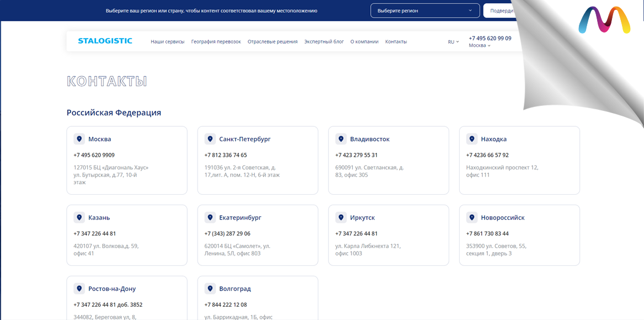644x320 pixels.
Task: Click the Ростов-на-Дону location pin icon
Action: tap(79, 289)
